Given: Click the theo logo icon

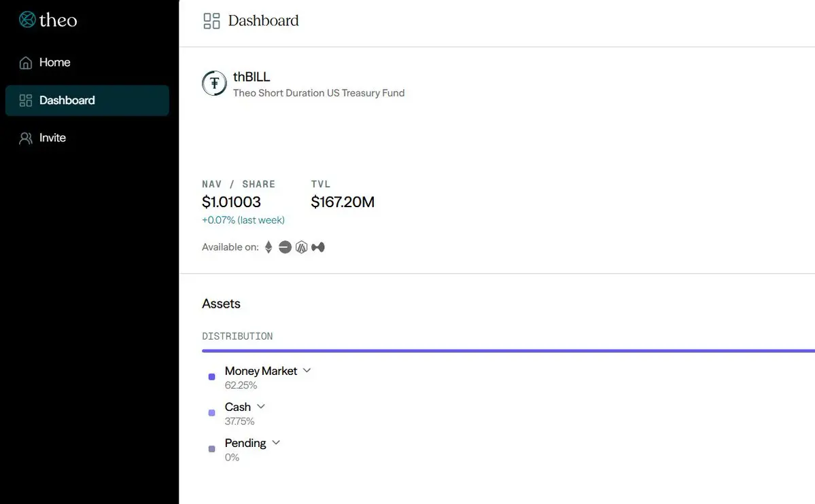Looking at the screenshot, I should pyautogui.click(x=27, y=20).
